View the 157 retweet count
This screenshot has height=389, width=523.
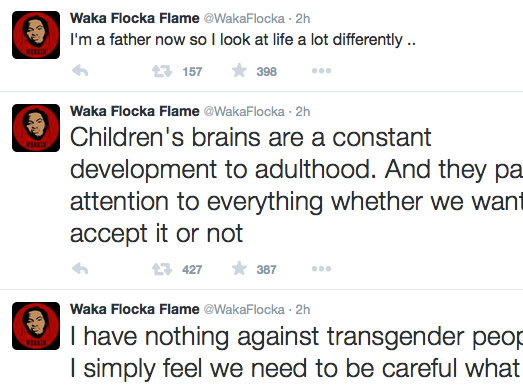click(192, 71)
